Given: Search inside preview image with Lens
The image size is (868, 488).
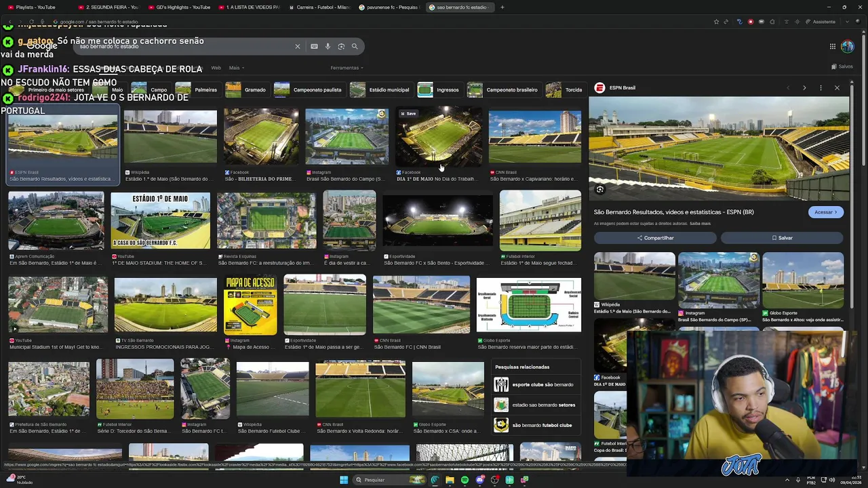Looking at the screenshot, I should pyautogui.click(x=599, y=190).
